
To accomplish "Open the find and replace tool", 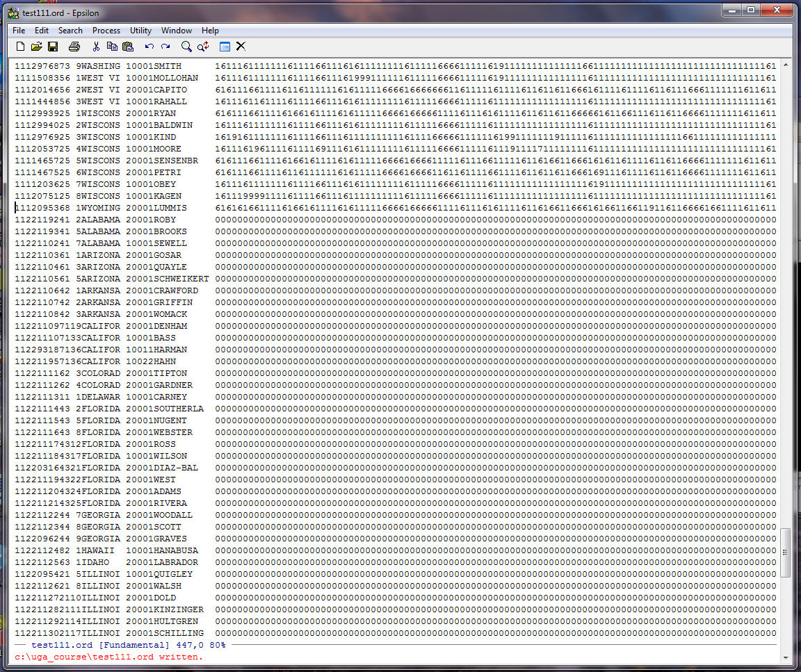I will pyautogui.click(x=203, y=47).
